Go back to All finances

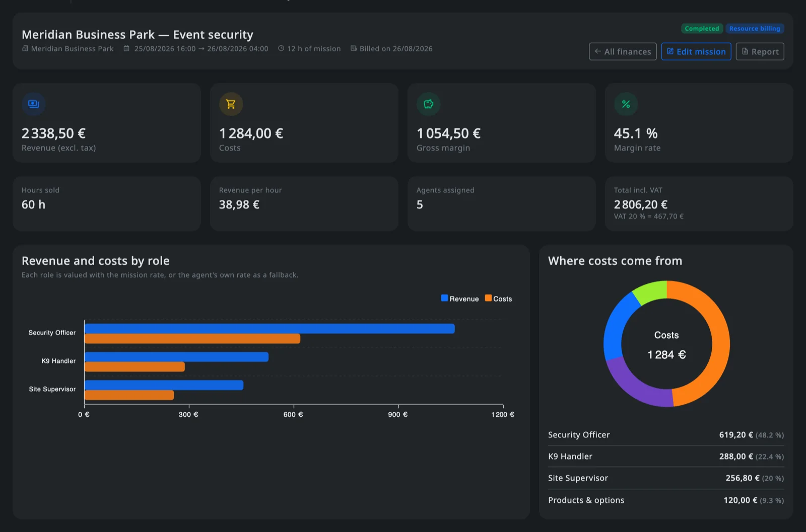coord(623,51)
